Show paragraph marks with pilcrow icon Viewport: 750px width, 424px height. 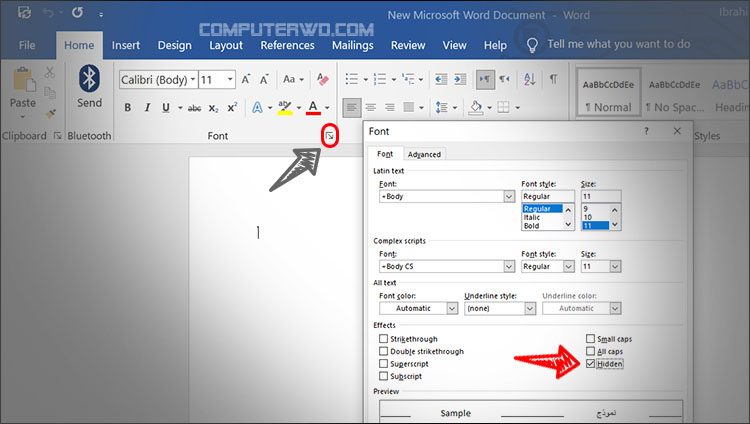click(553, 79)
